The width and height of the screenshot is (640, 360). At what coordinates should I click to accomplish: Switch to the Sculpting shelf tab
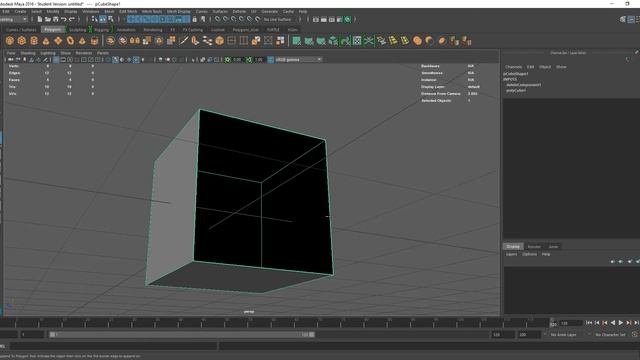pyautogui.click(x=77, y=30)
